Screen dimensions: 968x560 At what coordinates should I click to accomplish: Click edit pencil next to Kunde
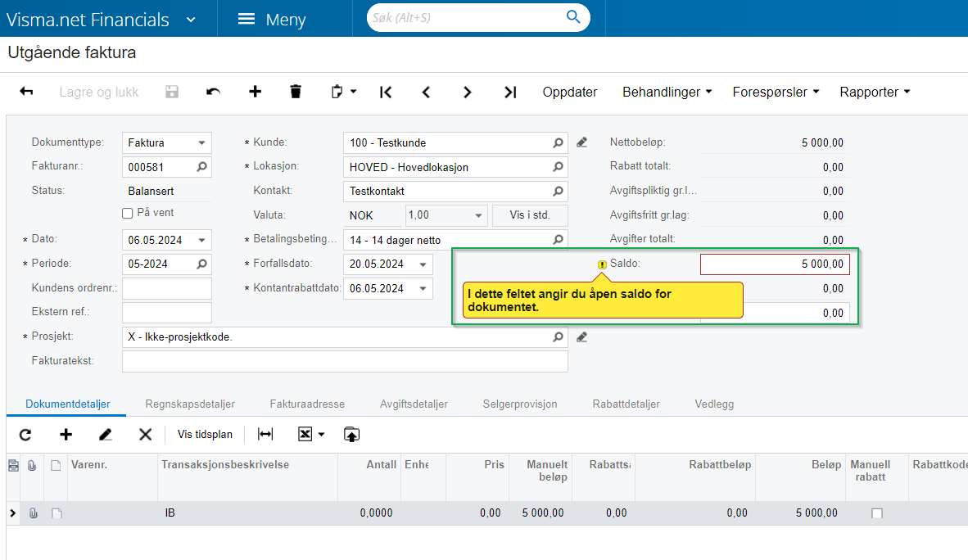pyautogui.click(x=581, y=142)
